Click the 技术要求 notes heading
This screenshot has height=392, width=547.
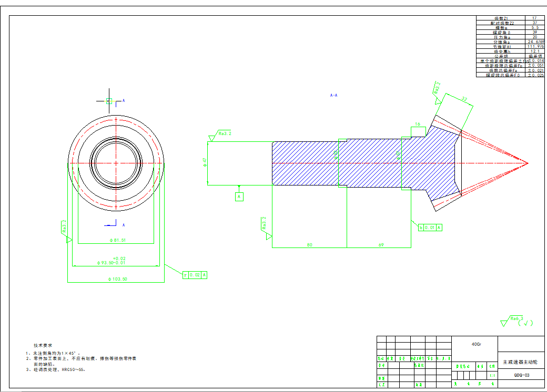pyautogui.click(x=43, y=345)
